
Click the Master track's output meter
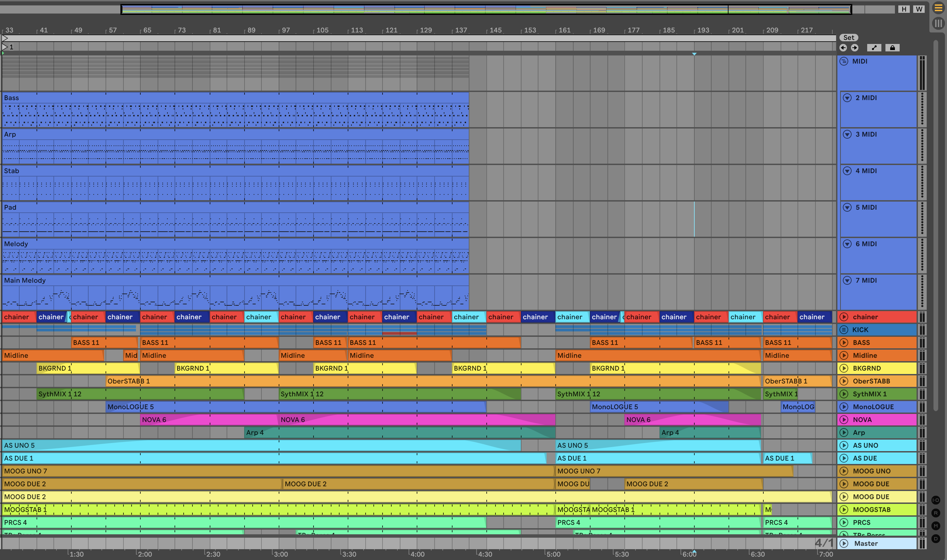click(x=922, y=543)
